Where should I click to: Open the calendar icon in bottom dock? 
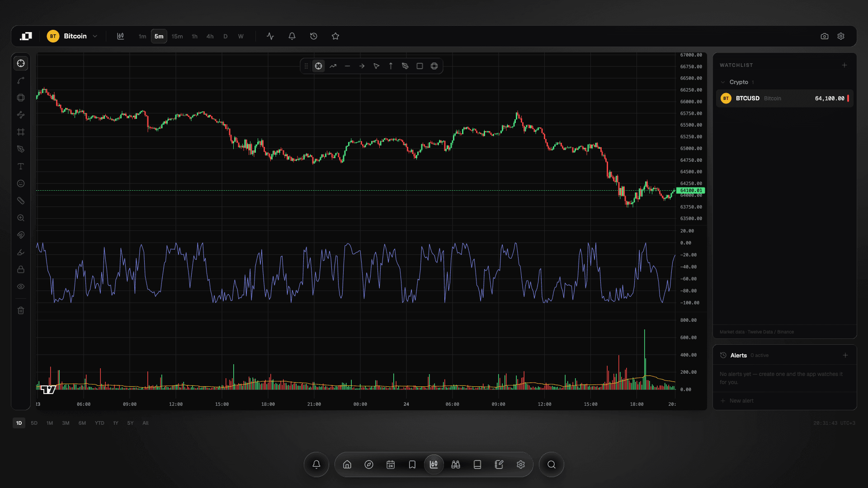point(391,465)
